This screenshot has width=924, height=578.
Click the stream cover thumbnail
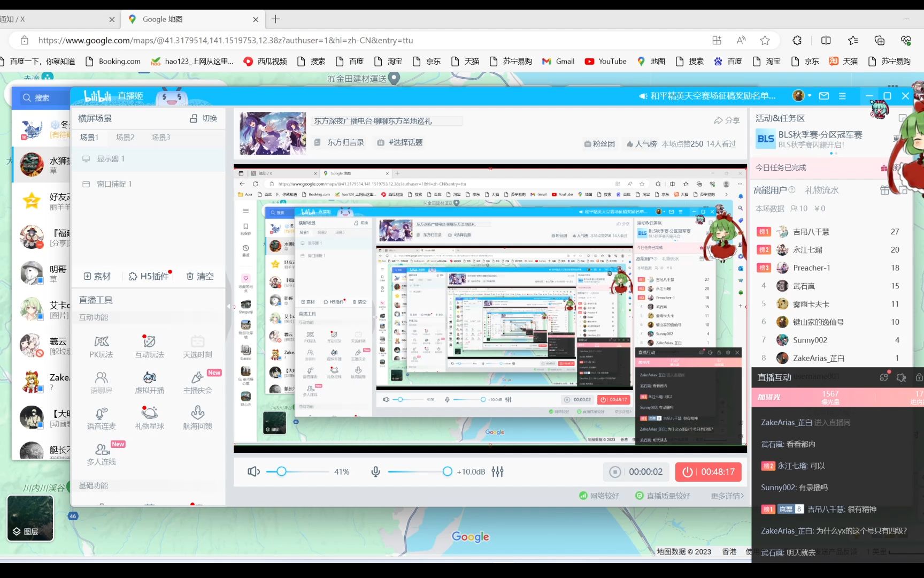273,133
